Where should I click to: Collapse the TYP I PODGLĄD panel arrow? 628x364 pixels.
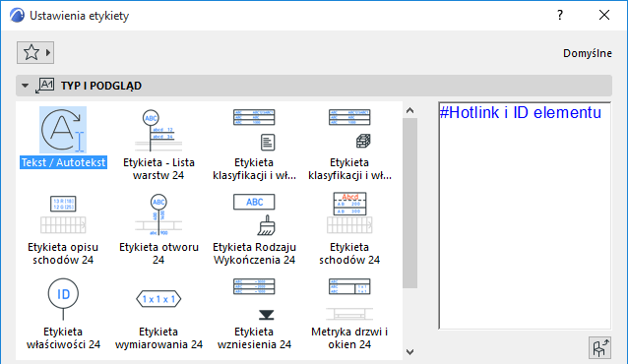tap(25, 86)
